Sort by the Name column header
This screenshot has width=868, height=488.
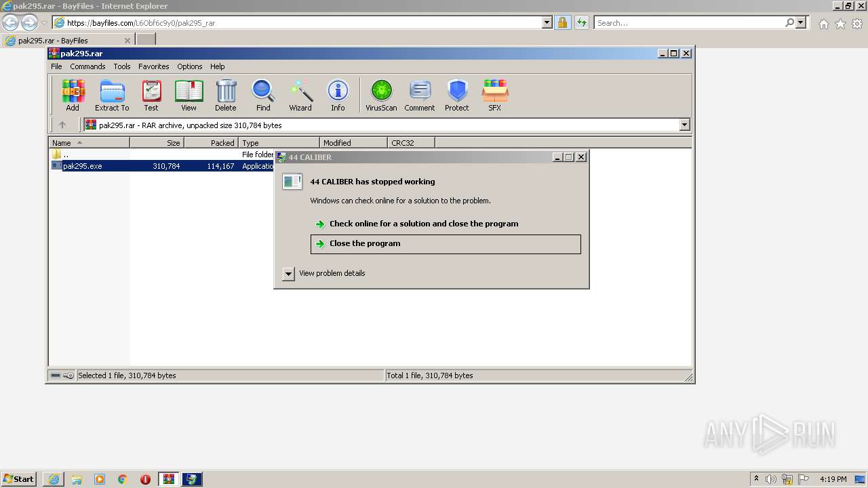click(x=89, y=142)
